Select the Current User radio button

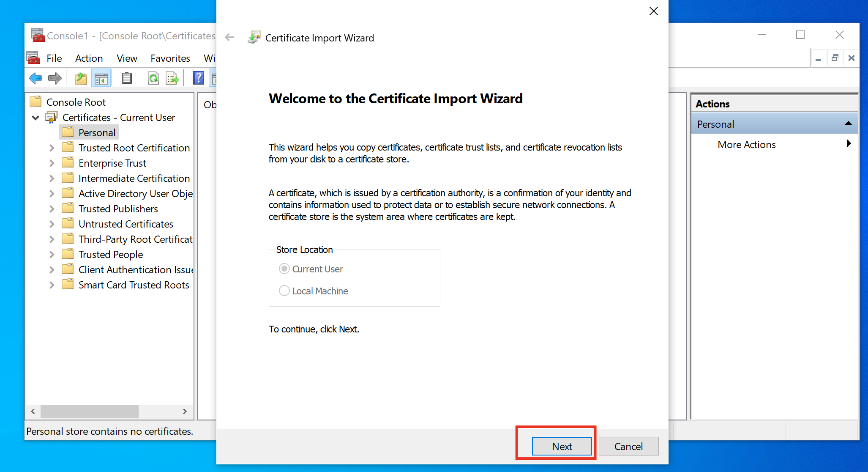coord(284,269)
